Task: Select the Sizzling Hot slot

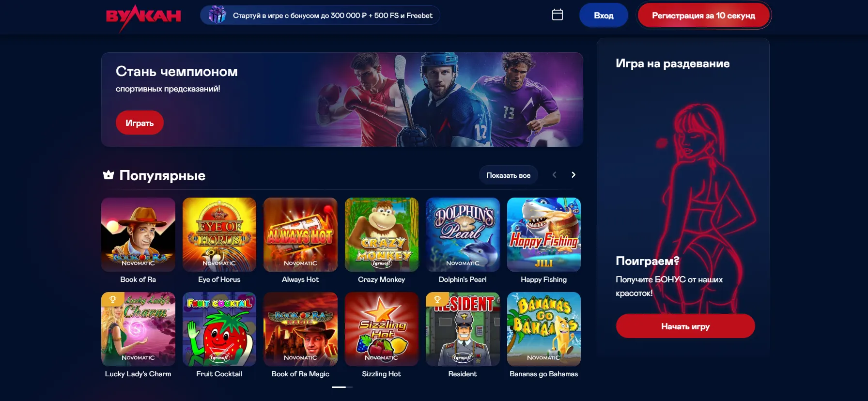Action: (382, 329)
